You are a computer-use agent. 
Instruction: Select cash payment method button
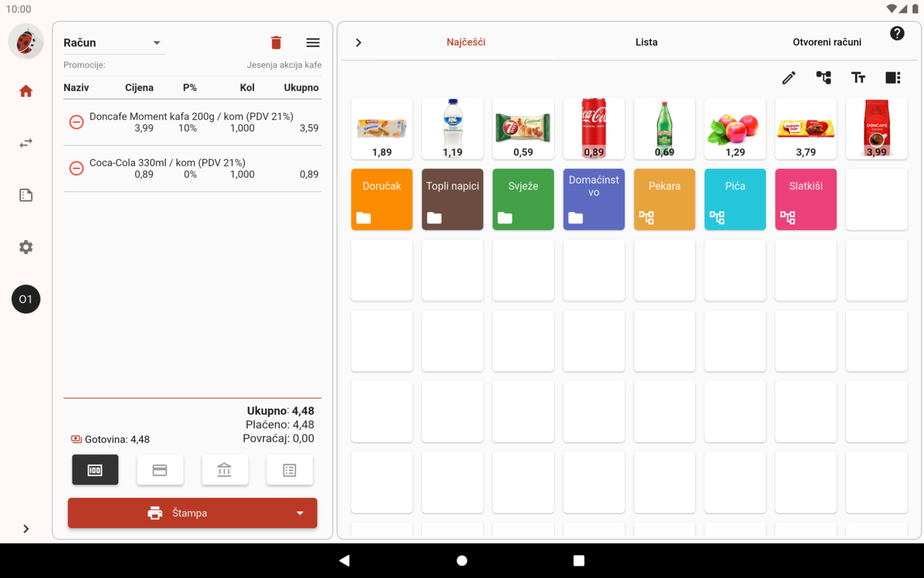95,470
